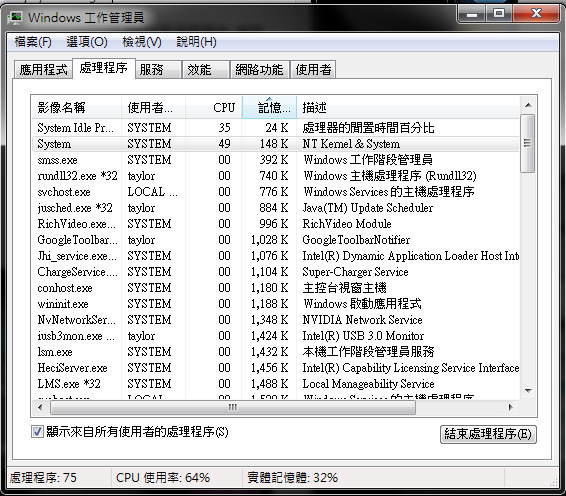Select the System Idle Pr... process row

pyautogui.click(x=275, y=128)
